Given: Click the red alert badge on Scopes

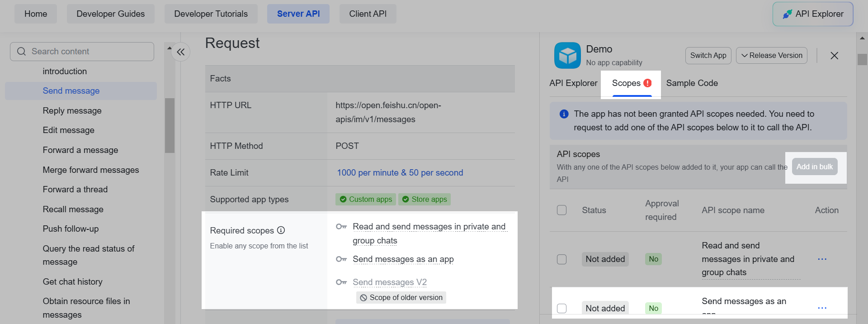Looking at the screenshot, I should click(x=648, y=83).
